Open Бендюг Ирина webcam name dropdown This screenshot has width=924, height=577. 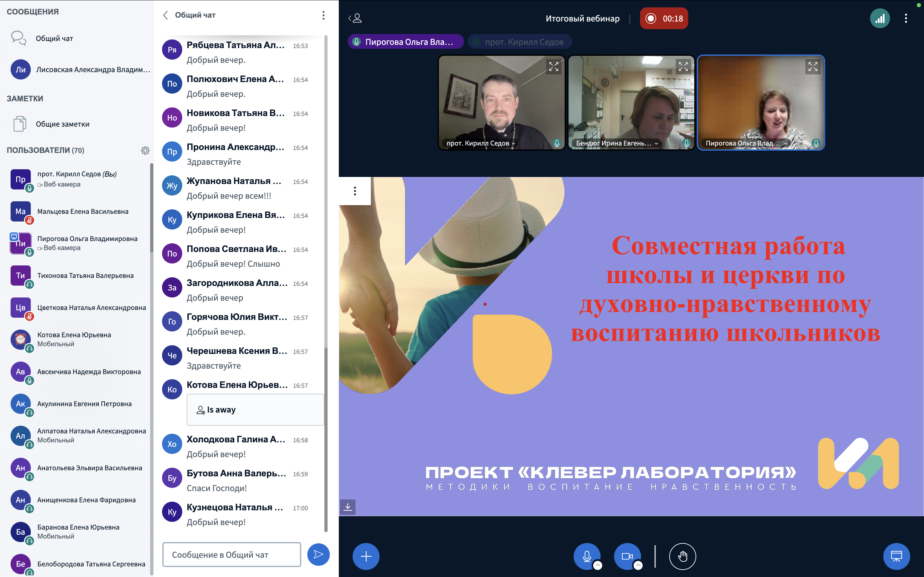pyautogui.click(x=656, y=144)
